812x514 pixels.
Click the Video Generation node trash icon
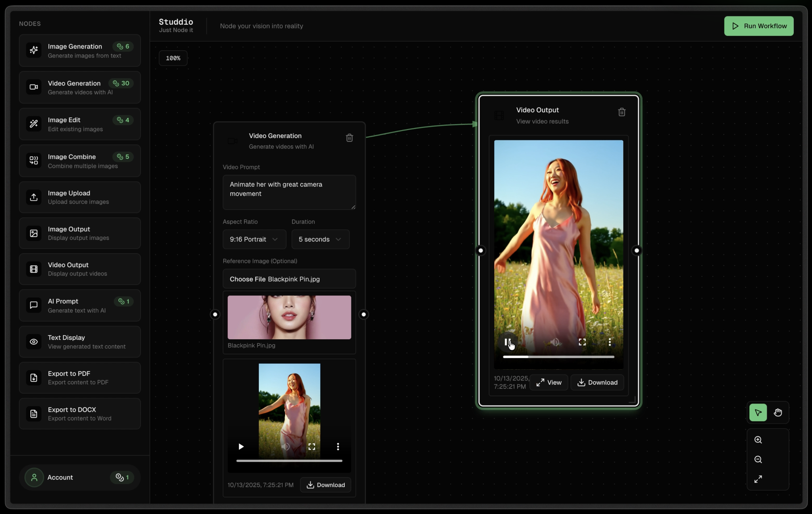click(349, 138)
